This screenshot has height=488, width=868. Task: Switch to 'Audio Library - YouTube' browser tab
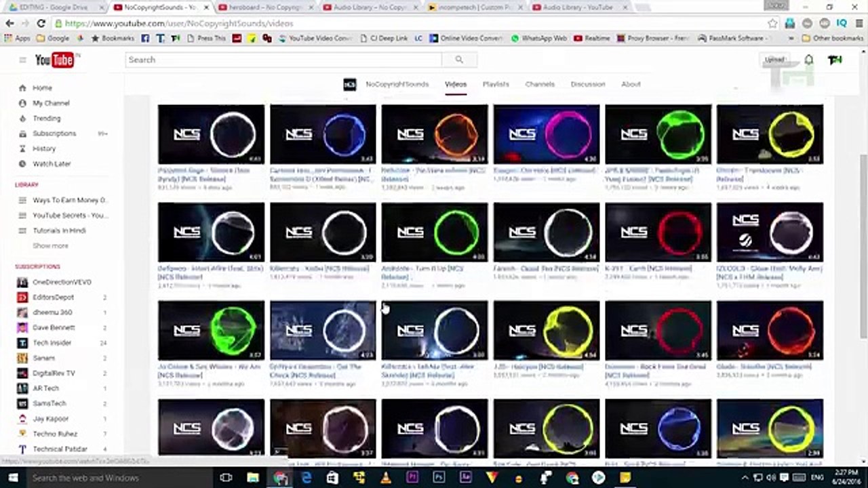point(580,7)
